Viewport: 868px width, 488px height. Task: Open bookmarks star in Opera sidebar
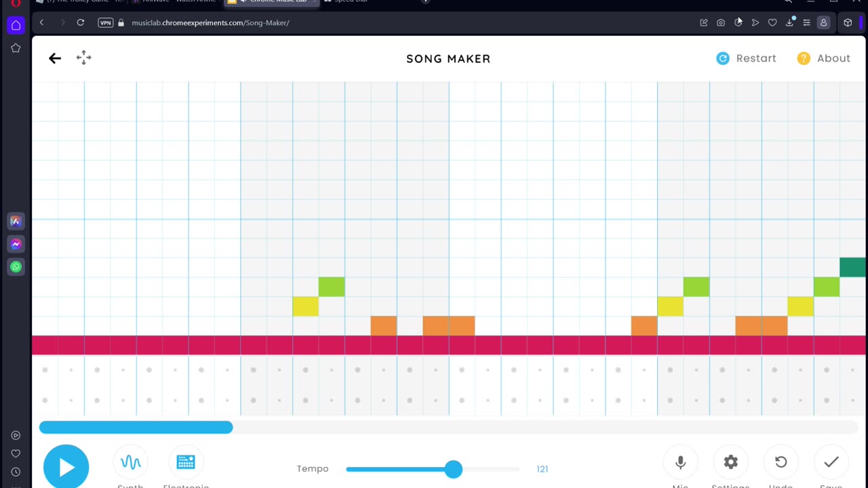point(16,48)
